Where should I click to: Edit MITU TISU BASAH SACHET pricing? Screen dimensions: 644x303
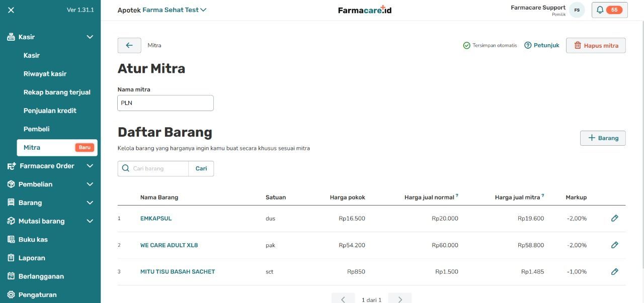tap(614, 271)
